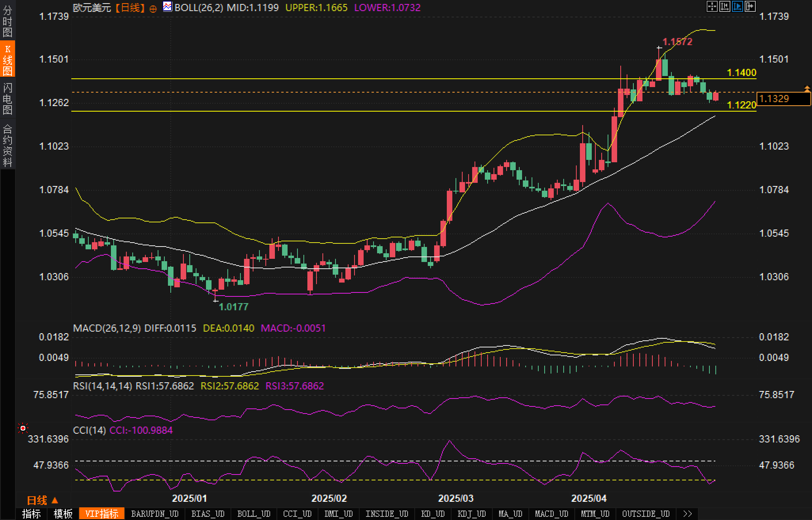
Task: Click the crosshair cursor icon at top right
Action: [712, 6]
